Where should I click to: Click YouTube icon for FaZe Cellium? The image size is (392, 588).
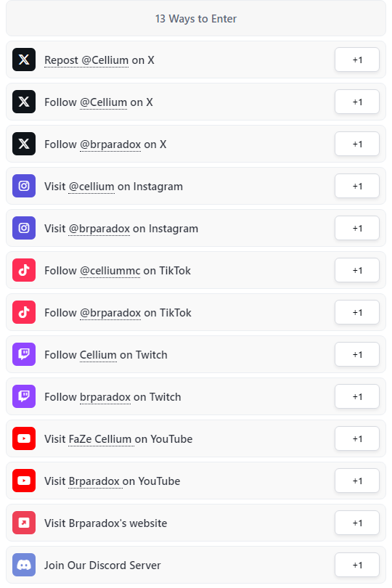coord(24,438)
